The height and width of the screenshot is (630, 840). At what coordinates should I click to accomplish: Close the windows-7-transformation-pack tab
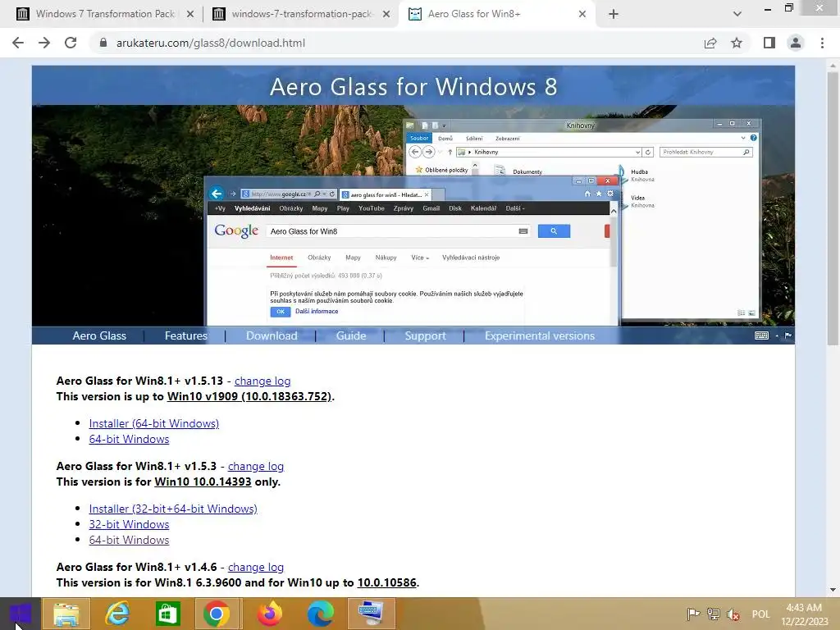pyautogui.click(x=386, y=15)
